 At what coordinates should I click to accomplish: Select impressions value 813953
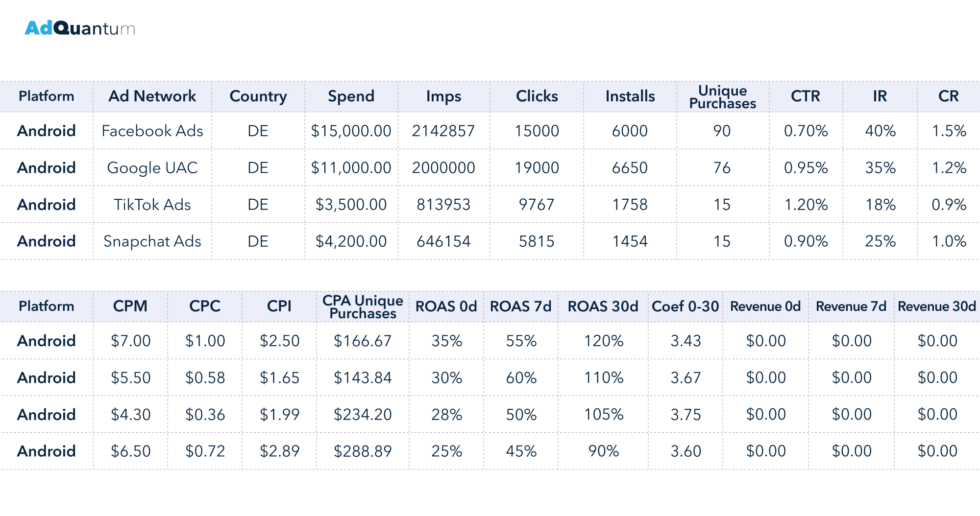point(443,205)
